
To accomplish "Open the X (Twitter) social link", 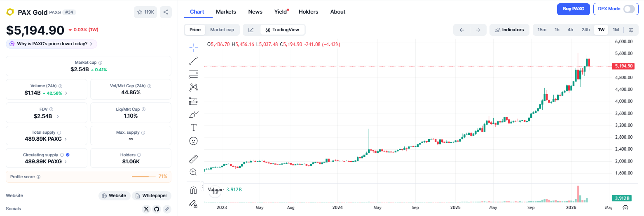I will [146, 209].
